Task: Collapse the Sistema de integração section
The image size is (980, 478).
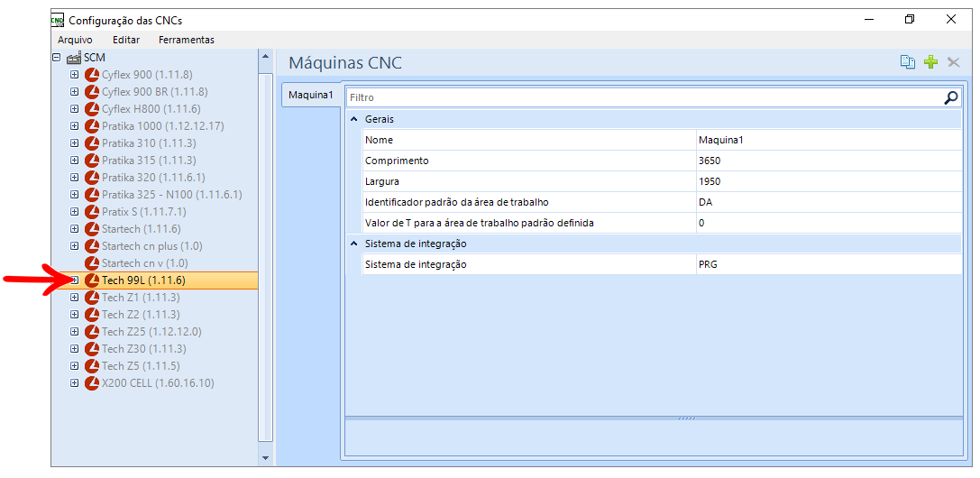Action: [353, 244]
